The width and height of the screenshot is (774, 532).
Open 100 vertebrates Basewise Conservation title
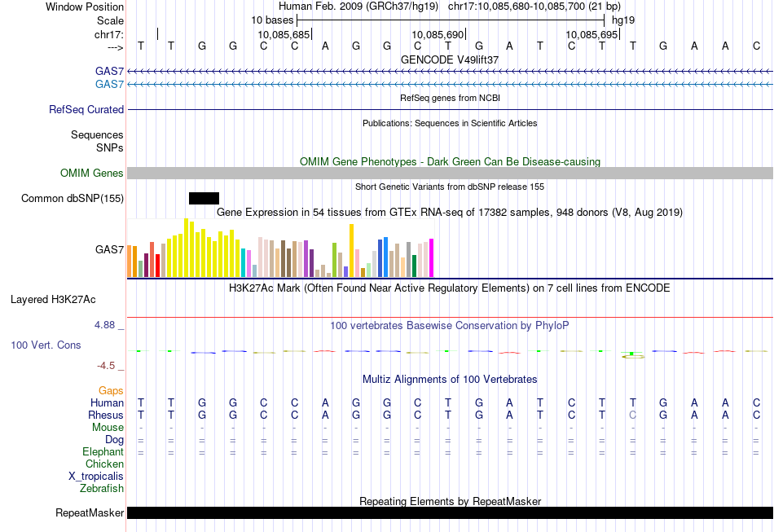click(x=450, y=326)
